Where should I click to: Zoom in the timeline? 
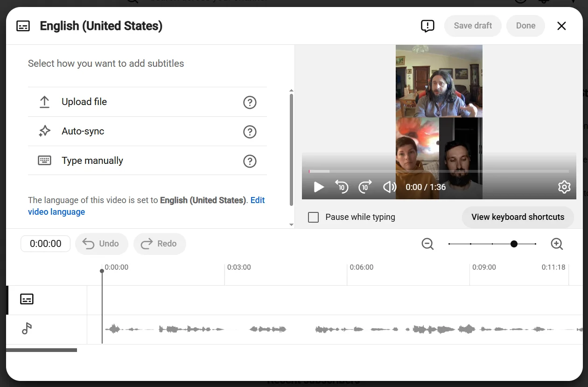point(557,244)
